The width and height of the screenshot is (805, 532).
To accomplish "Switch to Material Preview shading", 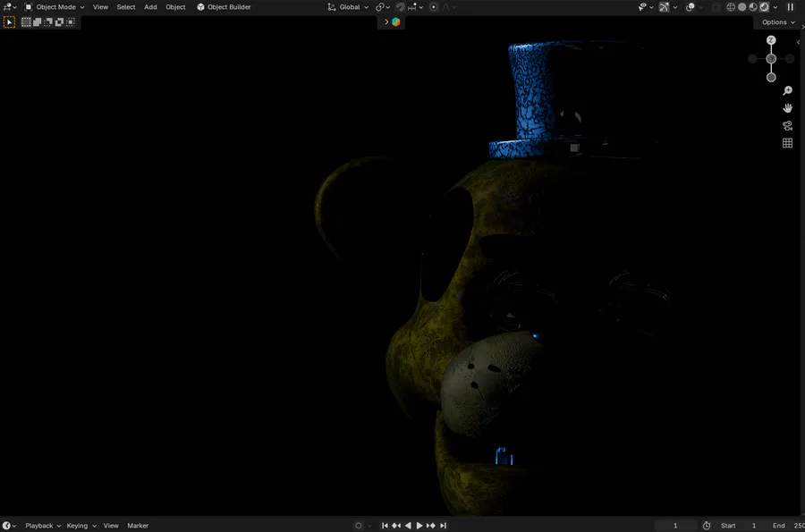I will pos(753,6).
